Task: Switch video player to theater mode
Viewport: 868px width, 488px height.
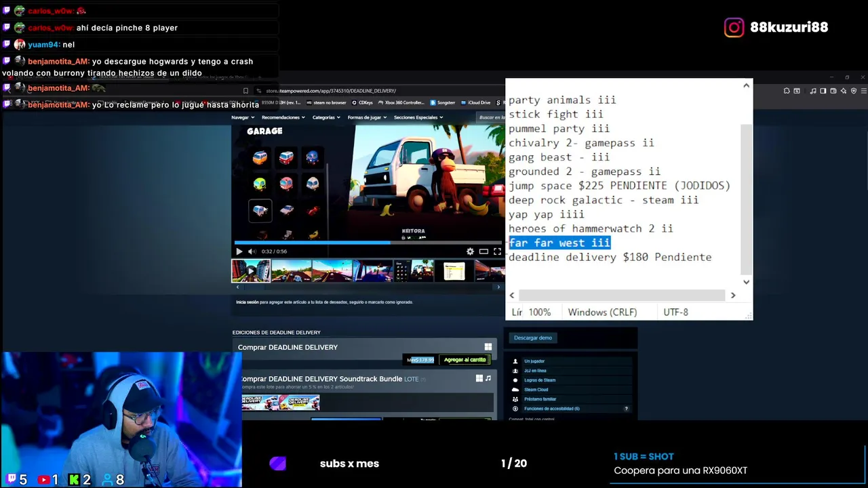Action: tap(484, 251)
